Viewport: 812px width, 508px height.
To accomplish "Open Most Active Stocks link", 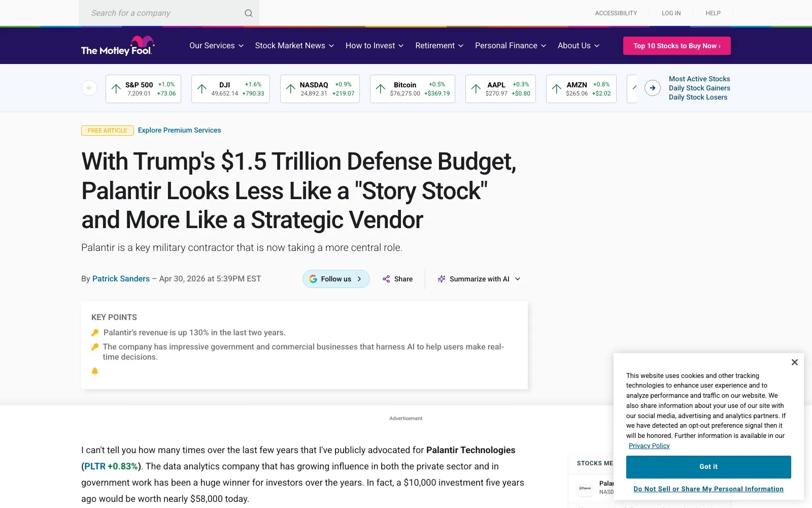I will coord(699,79).
